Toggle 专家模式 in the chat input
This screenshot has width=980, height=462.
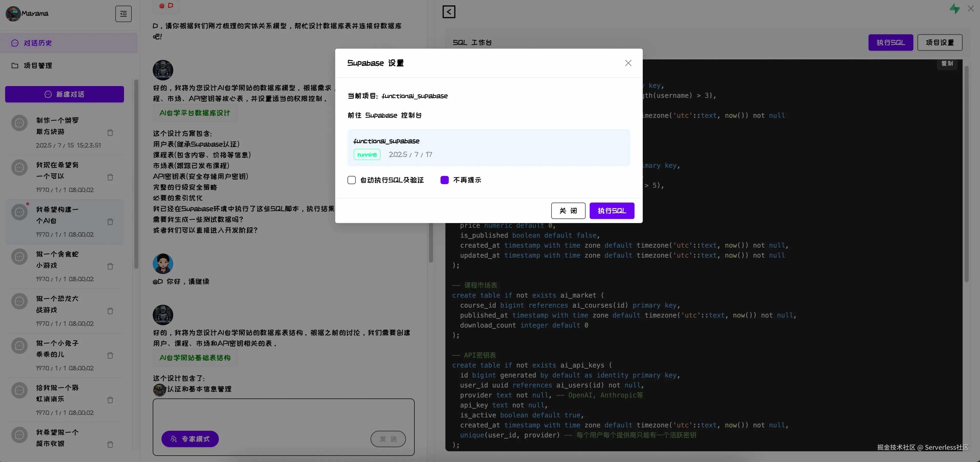coord(190,438)
